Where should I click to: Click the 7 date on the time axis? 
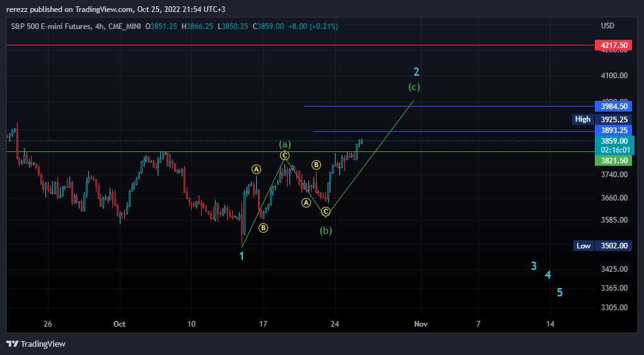tap(478, 324)
